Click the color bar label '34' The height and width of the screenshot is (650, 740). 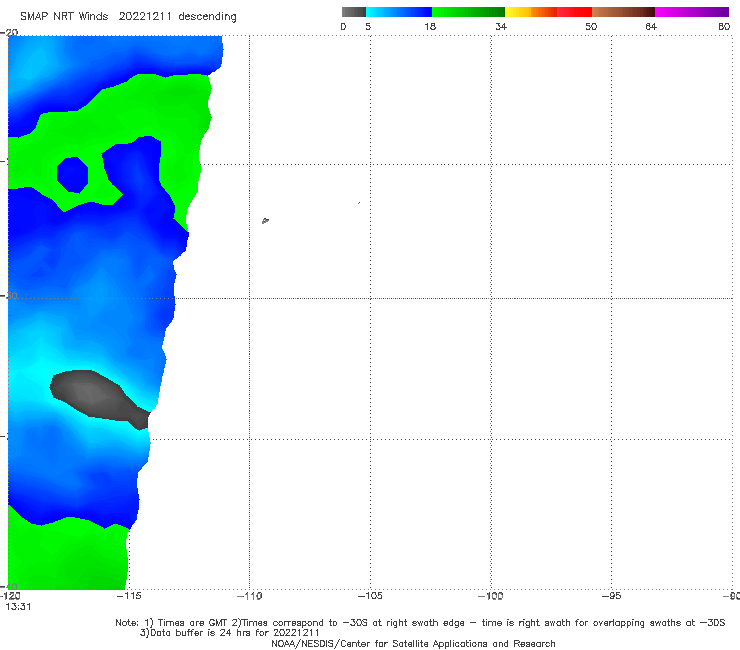click(501, 27)
